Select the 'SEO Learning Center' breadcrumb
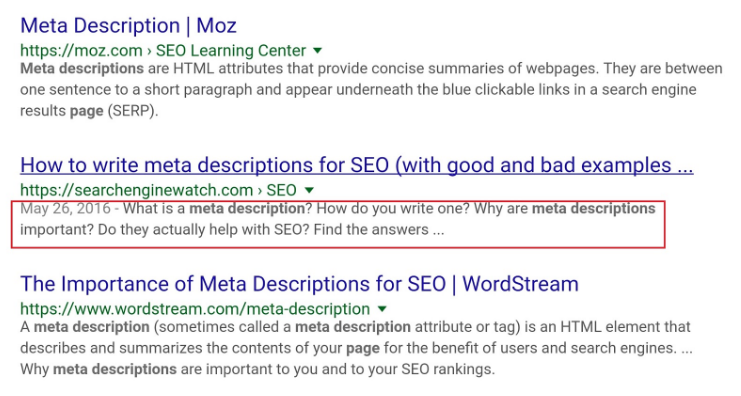This screenshot has width=741, height=396. coord(231,51)
